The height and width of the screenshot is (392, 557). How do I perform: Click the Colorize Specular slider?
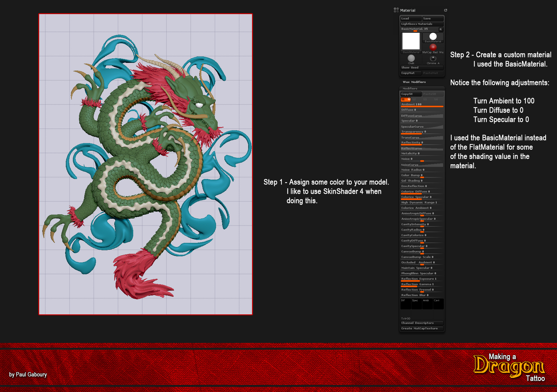pyautogui.click(x=422, y=197)
